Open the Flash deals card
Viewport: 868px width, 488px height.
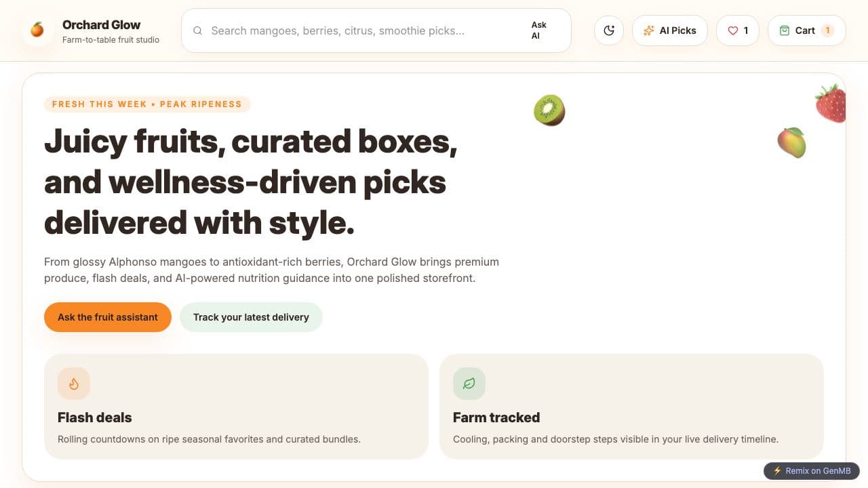click(236, 407)
